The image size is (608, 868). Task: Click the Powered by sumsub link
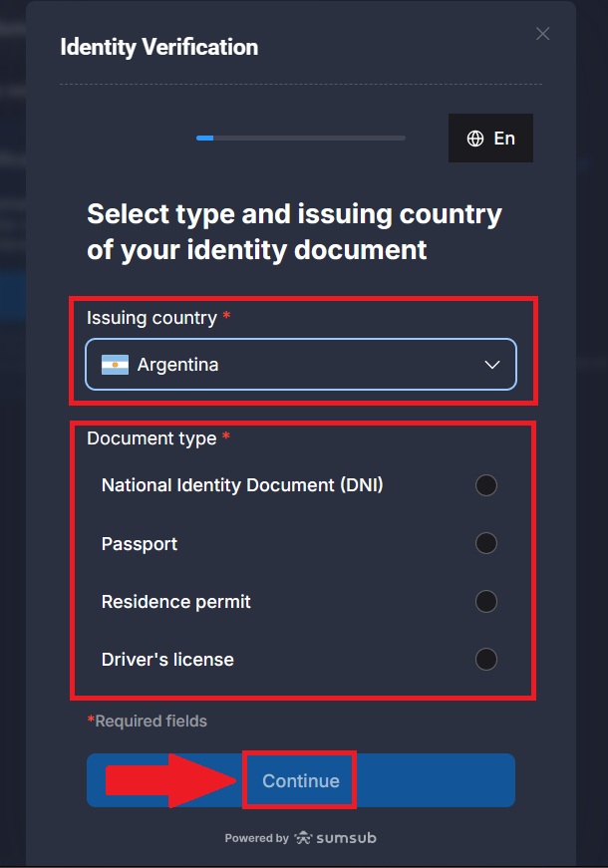click(301, 838)
